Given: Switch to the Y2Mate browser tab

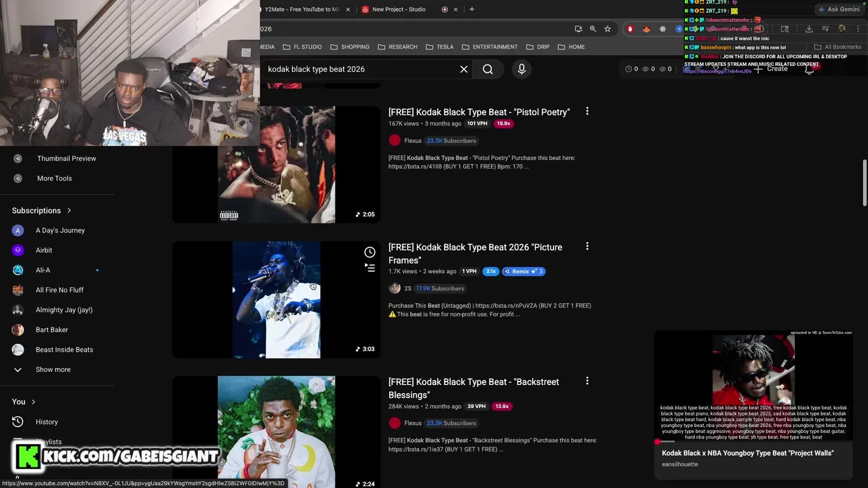Looking at the screenshot, I should click(x=302, y=9).
